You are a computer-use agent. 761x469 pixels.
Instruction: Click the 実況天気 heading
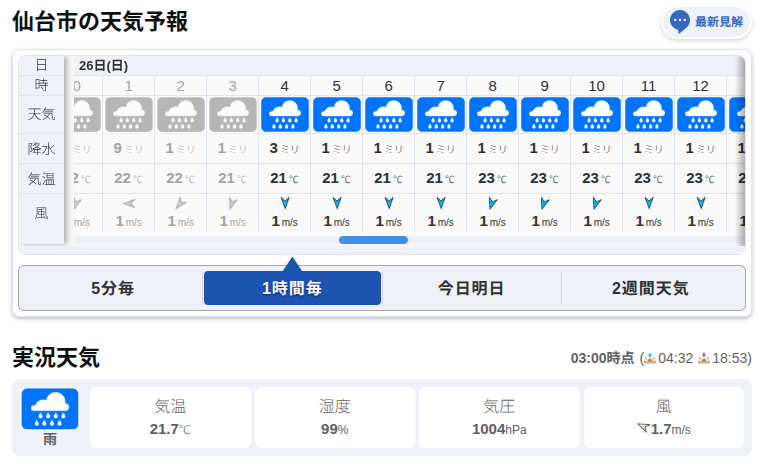56,358
